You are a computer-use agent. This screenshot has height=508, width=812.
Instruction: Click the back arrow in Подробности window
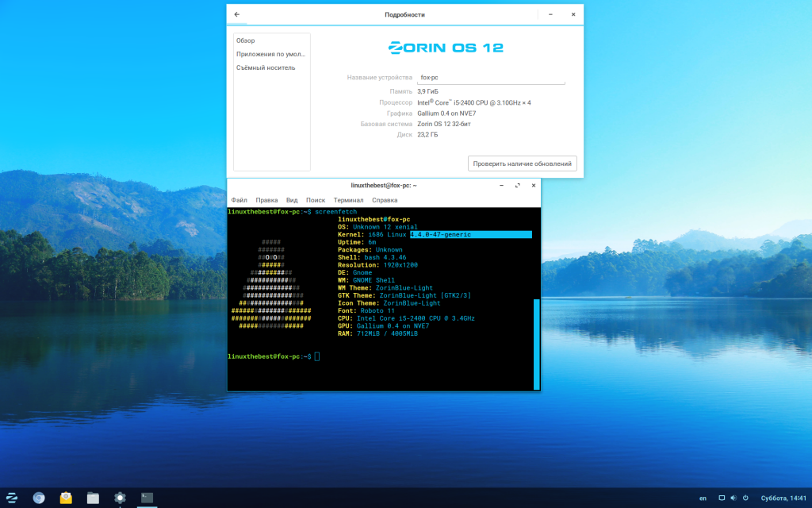(x=236, y=14)
